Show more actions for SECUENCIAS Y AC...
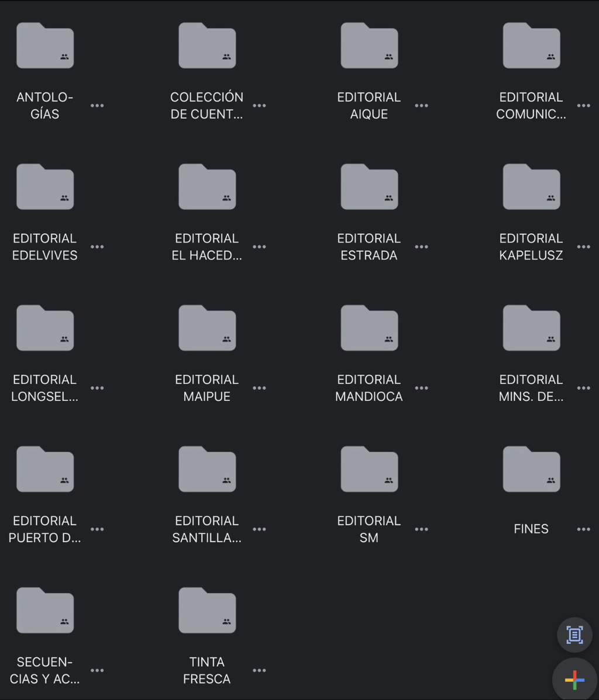Image resolution: width=599 pixels, height=700 pixels. [97, 670]
